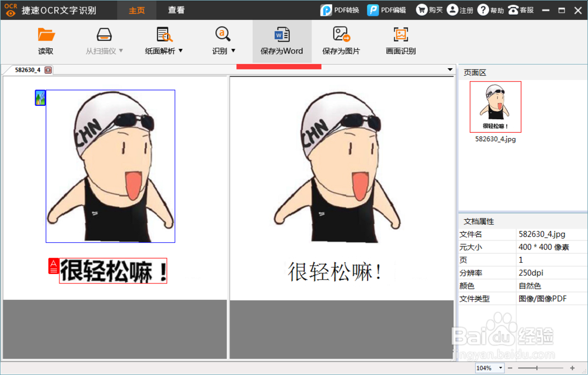588x375 pixels.
Task: Select the 582630_4.jpg thumbnail in 页面区
Action: click(x=495, y=107)
